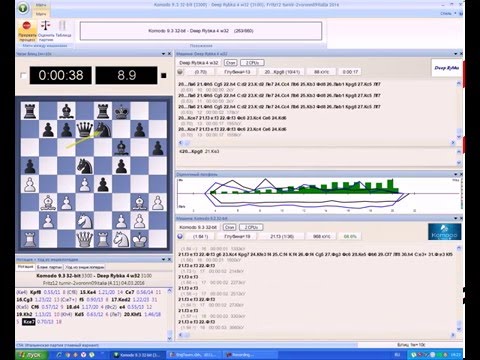Image resolution: width=480 pixels, height=360 pixels.
Task: Select the white knight on f1
Action: point(121,239)
